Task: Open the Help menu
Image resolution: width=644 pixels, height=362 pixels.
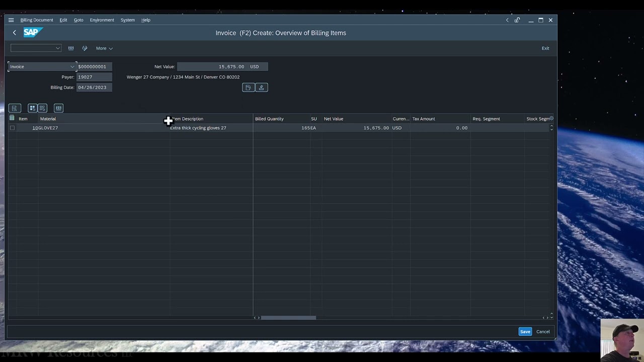Action: click(x=146, y=20)
